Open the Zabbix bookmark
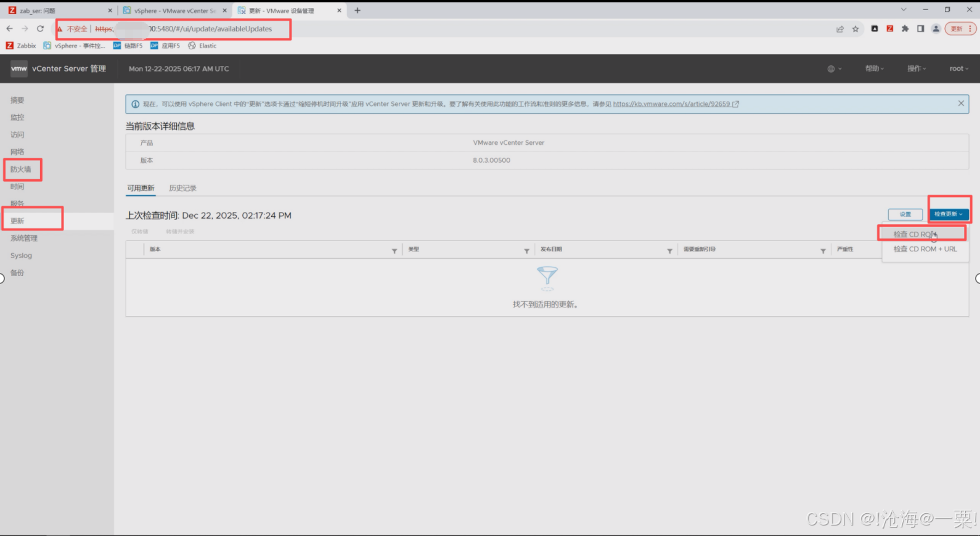This screenshot has width=980, height=536. 21,46
